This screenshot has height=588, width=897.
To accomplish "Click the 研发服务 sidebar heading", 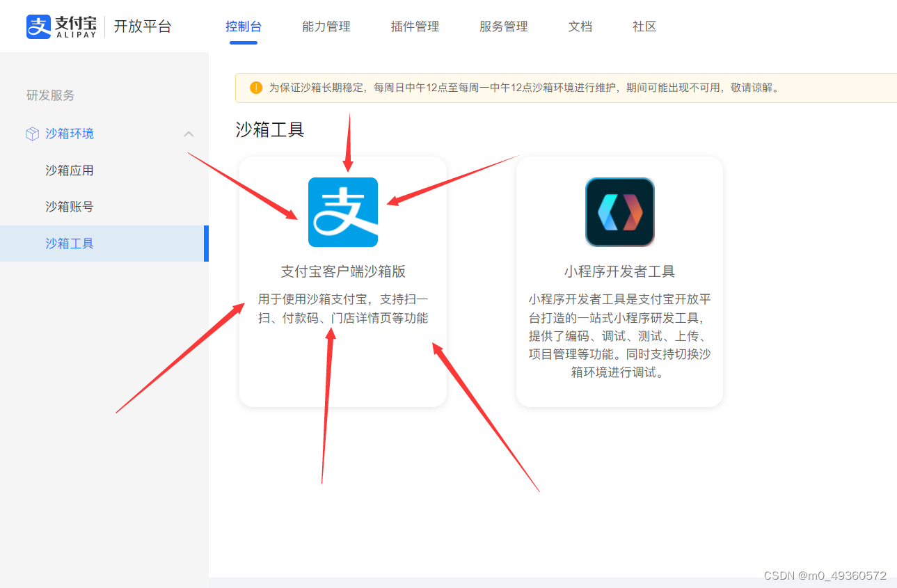I will [50, 95].
